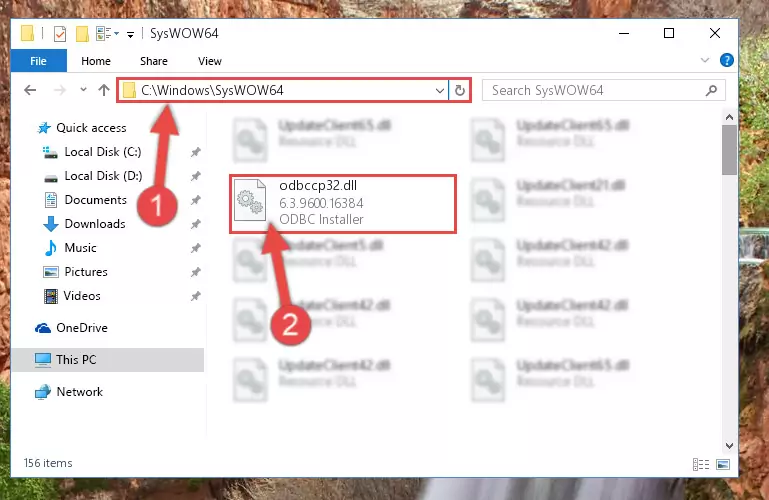This screenshot has width=769, height=500.
Task: Go up one folder level
Action: (x=103, y=90)
